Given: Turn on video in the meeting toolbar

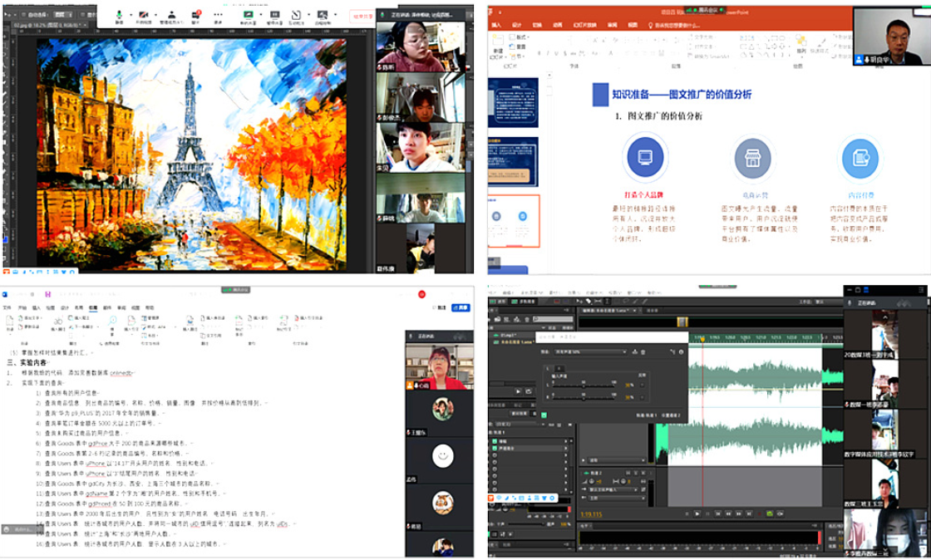Looking at the screenshot, I should (143, 16).
